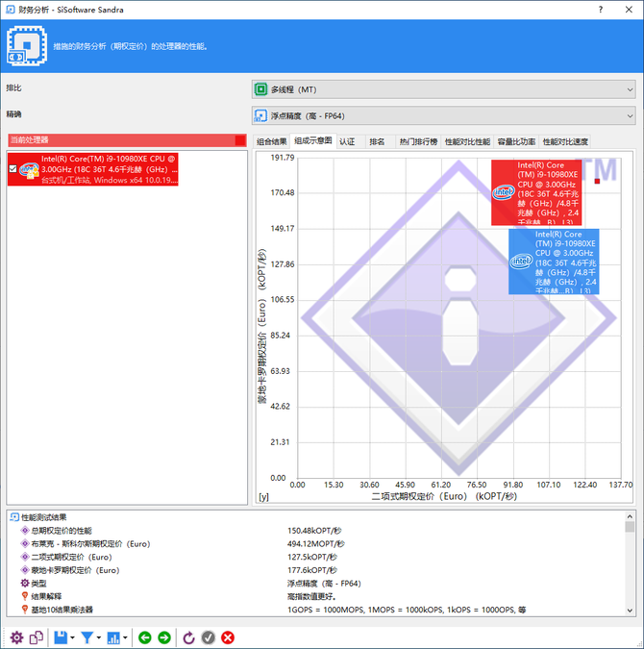Switch to the 热门排行榜 tab
This screenshot has height=649, width=644.
click(418, 142)
